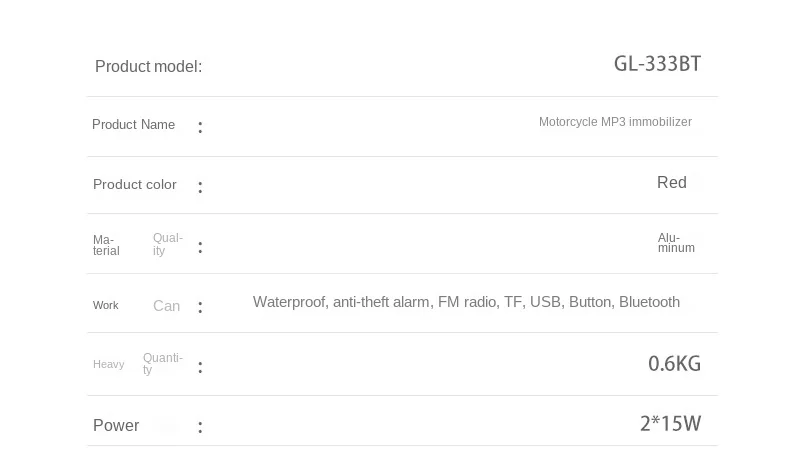Click the word 'Bluetooth' in features
The width and height of the screenshot is (790, 470).
pos(649,302)
